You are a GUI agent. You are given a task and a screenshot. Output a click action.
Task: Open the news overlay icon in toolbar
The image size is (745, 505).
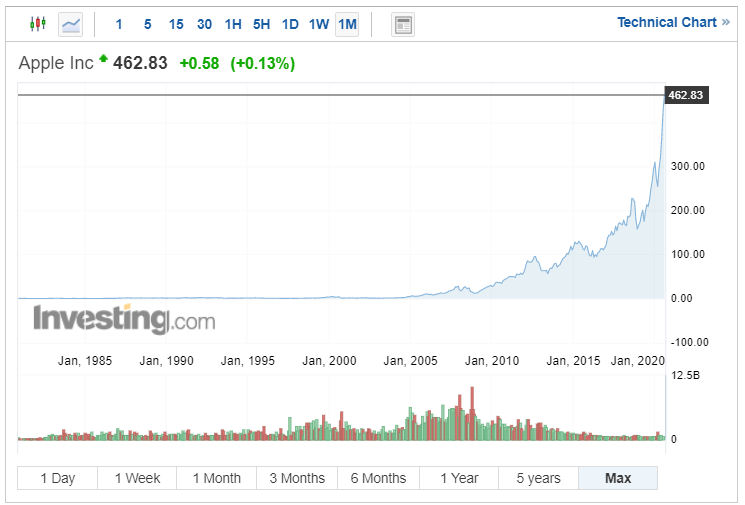[x=402, y=24]
